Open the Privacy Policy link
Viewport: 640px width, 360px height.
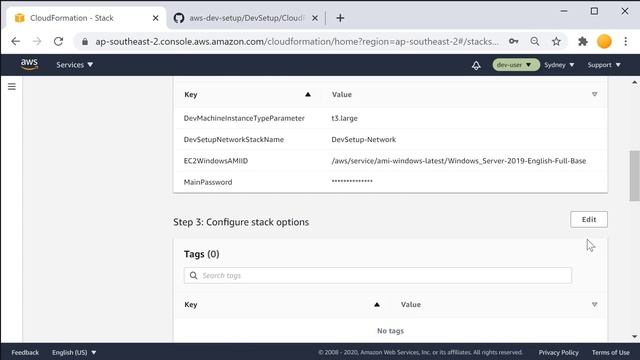(558, 352)
